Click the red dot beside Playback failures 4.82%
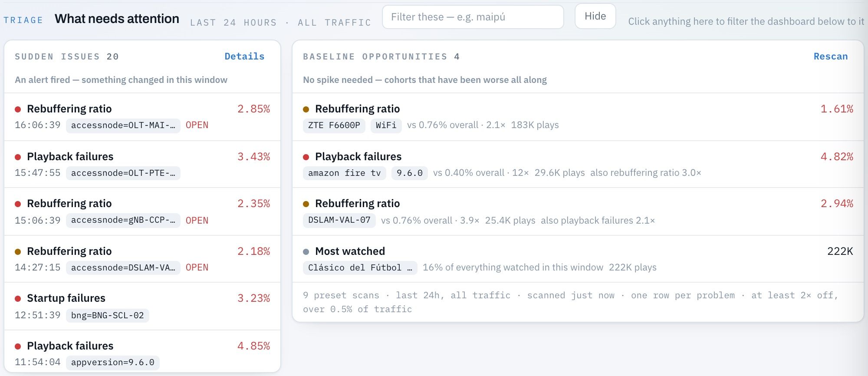 tap(306, 157)
